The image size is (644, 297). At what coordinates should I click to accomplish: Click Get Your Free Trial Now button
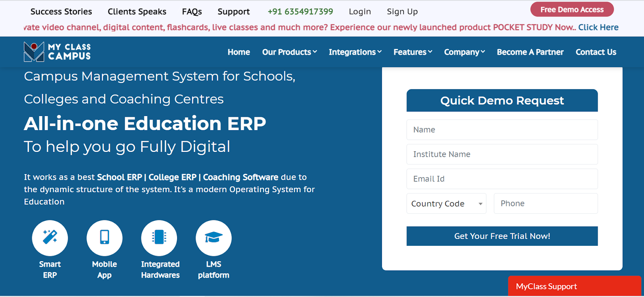tap(502, 236)
